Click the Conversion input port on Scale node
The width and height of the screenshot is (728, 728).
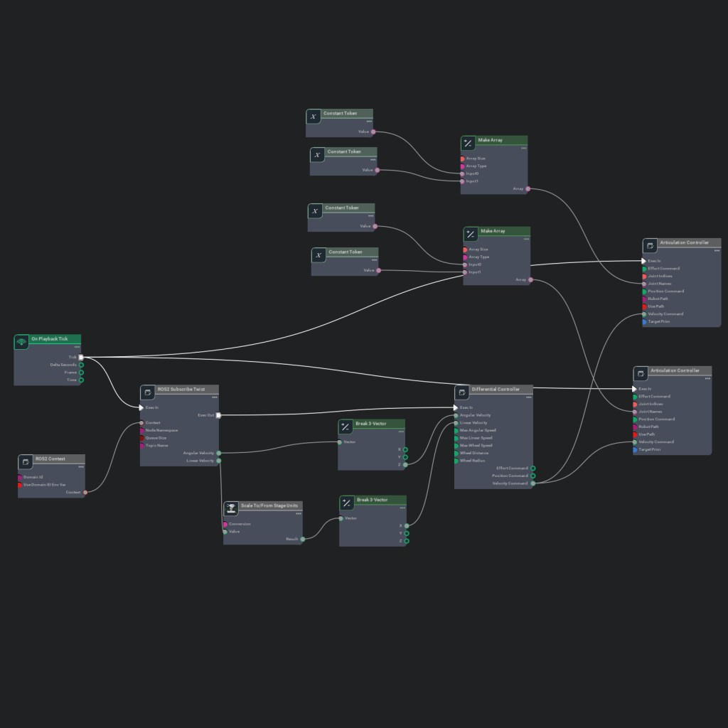(x=225, y=524)
